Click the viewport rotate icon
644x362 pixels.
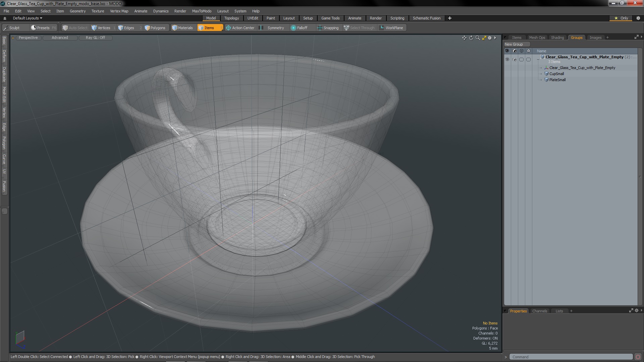click(x=471, y=38)
